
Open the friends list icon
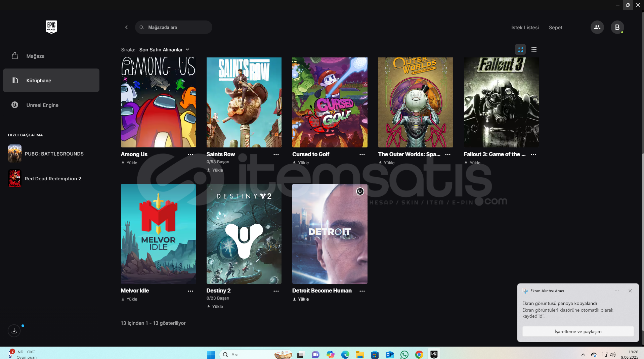coord(597,27)
